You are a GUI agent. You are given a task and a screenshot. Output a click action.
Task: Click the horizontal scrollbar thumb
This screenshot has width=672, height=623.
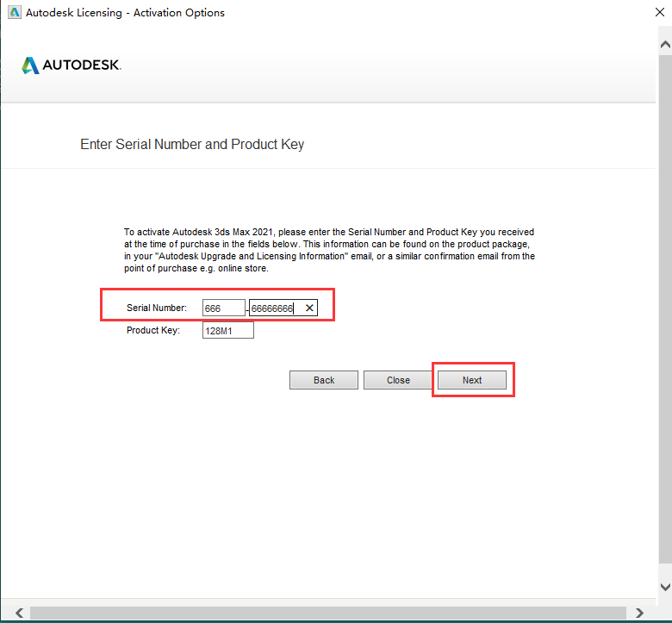tap(328, 613)
